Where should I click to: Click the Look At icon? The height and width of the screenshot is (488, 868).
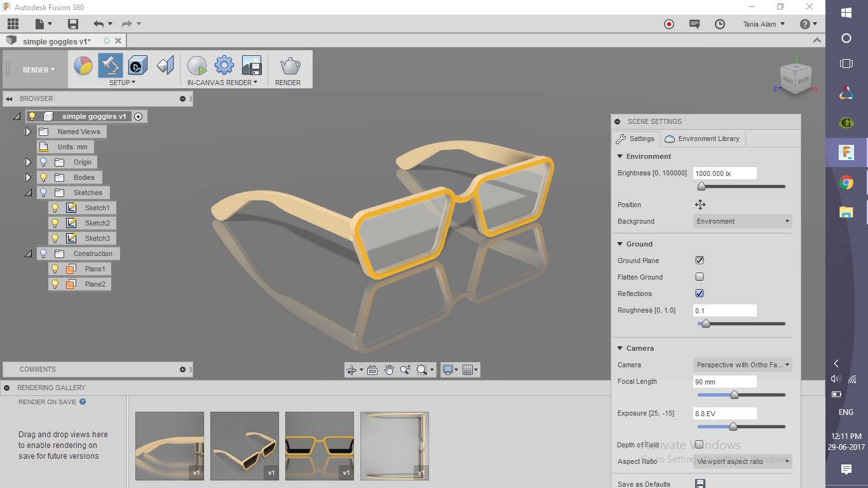coord(372,370)
